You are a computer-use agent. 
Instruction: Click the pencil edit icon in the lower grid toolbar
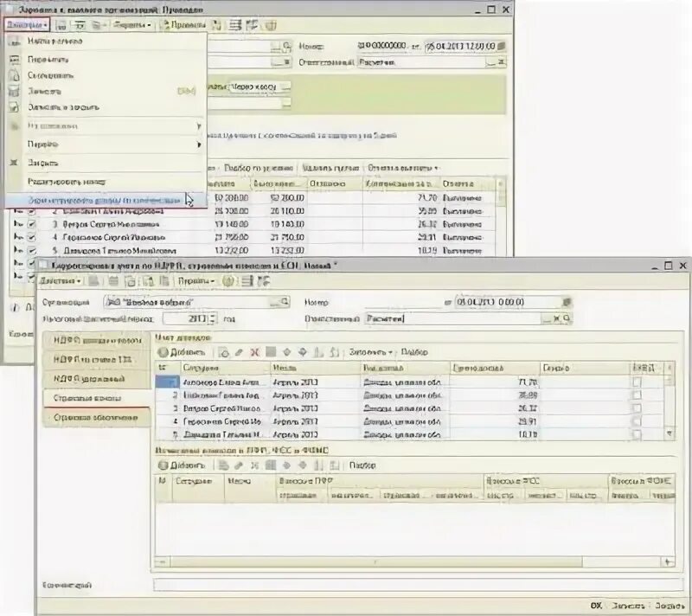[x=239, y=465]
